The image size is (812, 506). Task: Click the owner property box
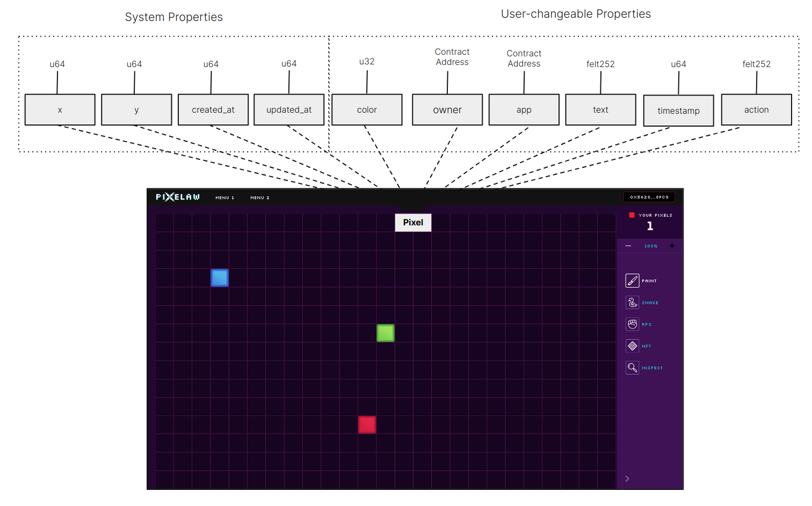click(447, 110)
